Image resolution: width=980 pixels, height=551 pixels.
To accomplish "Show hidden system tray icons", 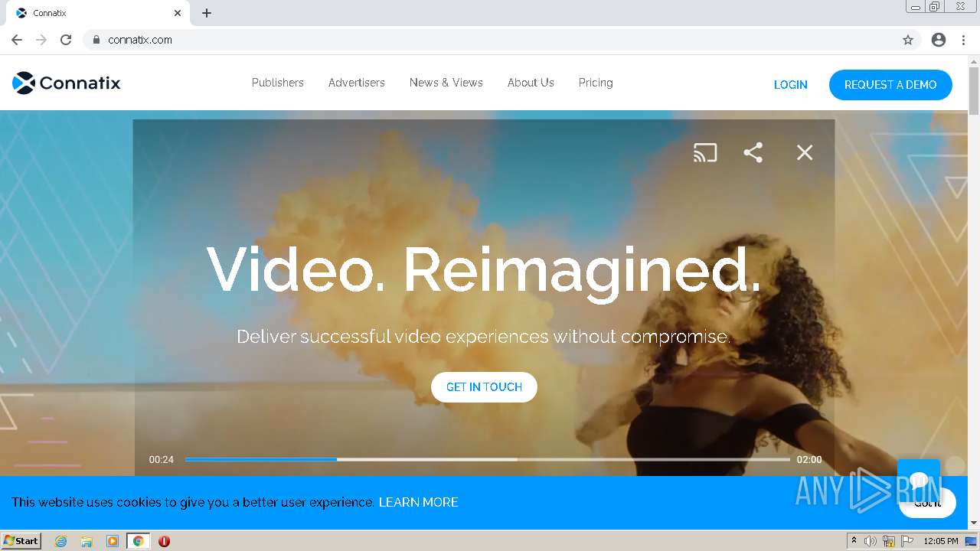I will coord(854,541).
